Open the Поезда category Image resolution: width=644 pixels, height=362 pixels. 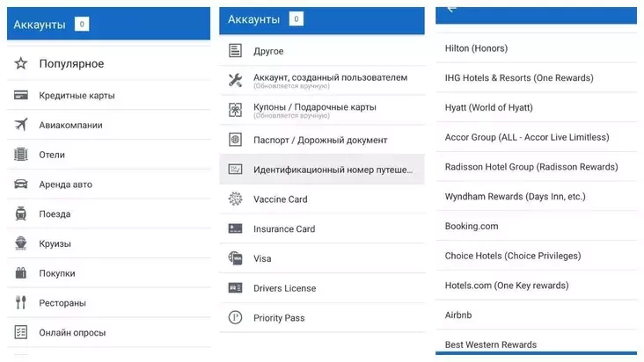(x=109, y=214)
